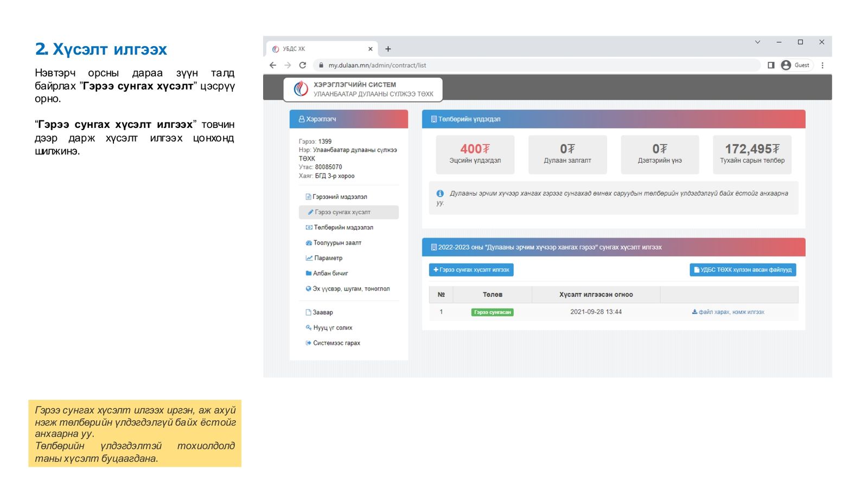Click the УБДС ТӨХК logo in the header
Viewport: 868px width, 488px height.
click(301, 89)
